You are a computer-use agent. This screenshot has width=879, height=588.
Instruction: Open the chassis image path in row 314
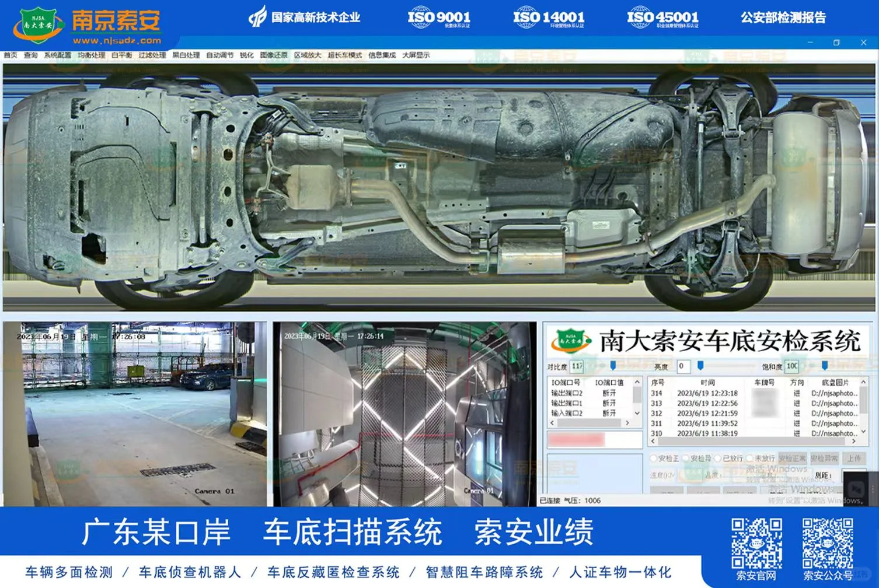(x=835, y=393)
